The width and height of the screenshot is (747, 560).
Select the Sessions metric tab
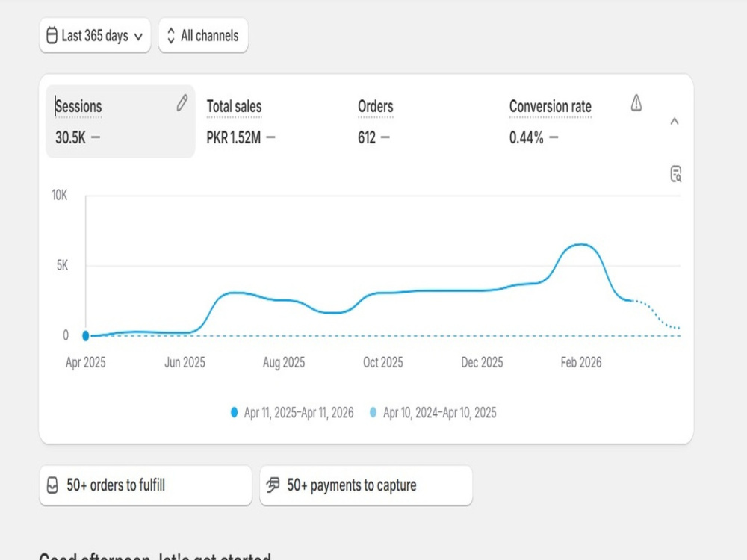pyautogui.click(x=120, y=122)
